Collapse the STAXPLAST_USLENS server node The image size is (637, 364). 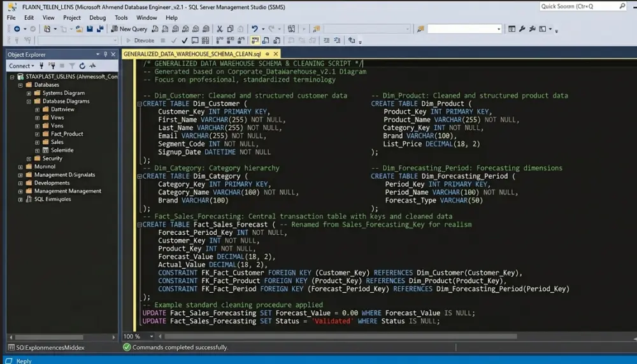tap(12, 77)
